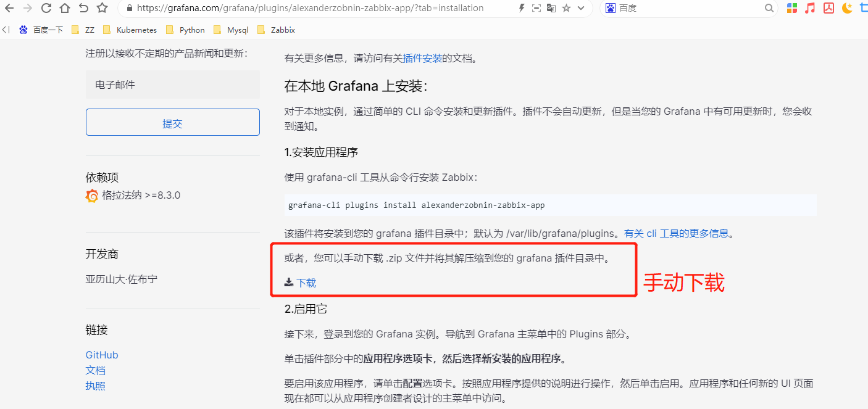
Task: Click the 亚历山大·佐布宁 developer name
Action: [121, 279]
